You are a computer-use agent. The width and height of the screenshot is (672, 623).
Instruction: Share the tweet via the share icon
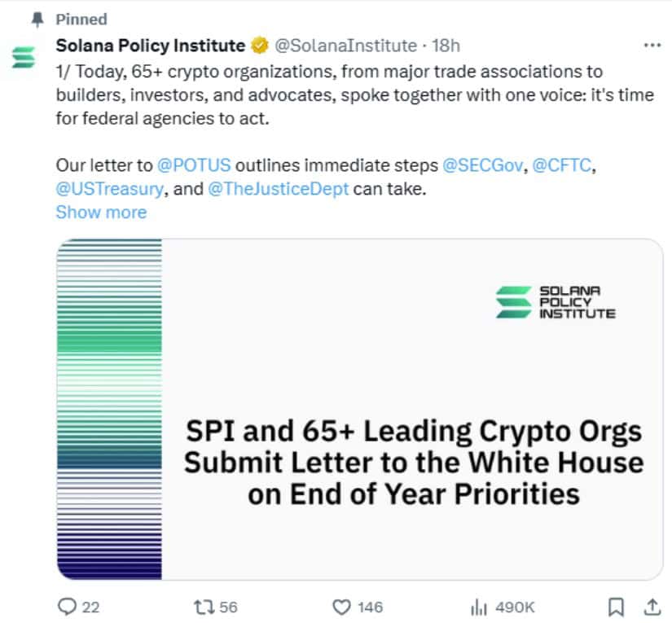[x=654, y=607]
